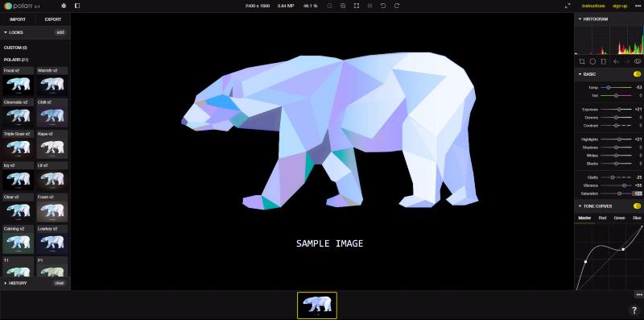This screenshot has height=320, width=644.
Task: Click the Highlights slider handle
Action: click(619, 139)
